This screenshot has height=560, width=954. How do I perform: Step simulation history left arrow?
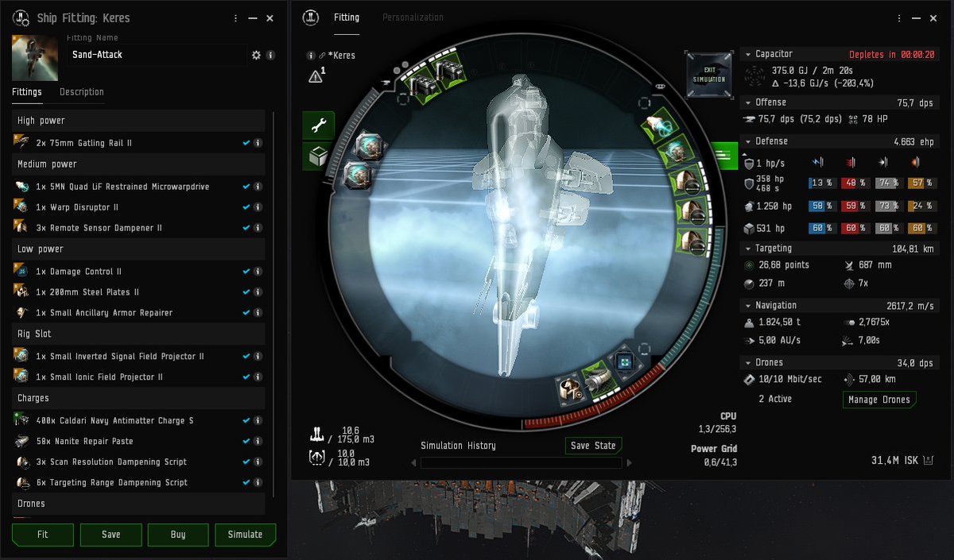(414, 462)
